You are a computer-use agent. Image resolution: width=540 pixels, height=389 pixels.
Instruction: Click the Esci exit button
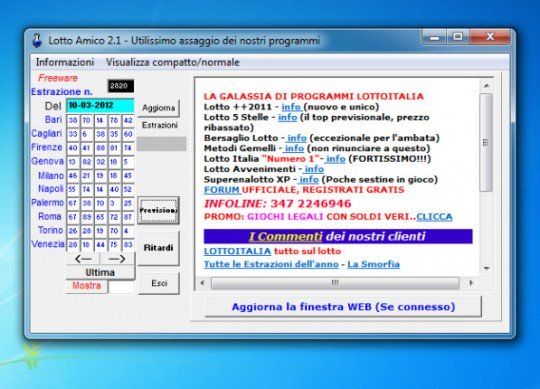coord(159,283)
